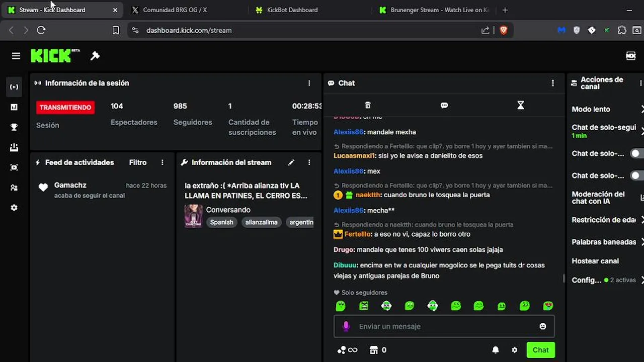
Task: Click username Fertelllo with crown badge
Action: (x=358, y=234)
